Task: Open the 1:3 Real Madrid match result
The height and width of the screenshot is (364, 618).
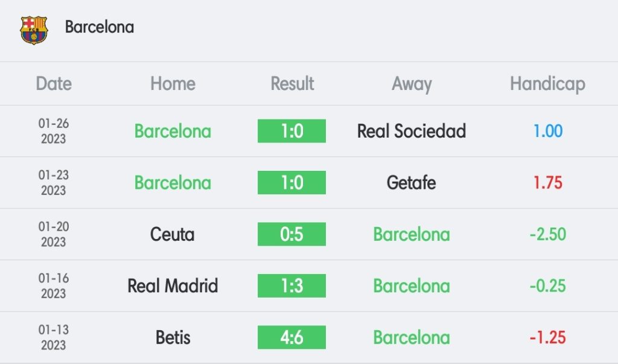Action: pyautogui.click(x=291, y=286)
